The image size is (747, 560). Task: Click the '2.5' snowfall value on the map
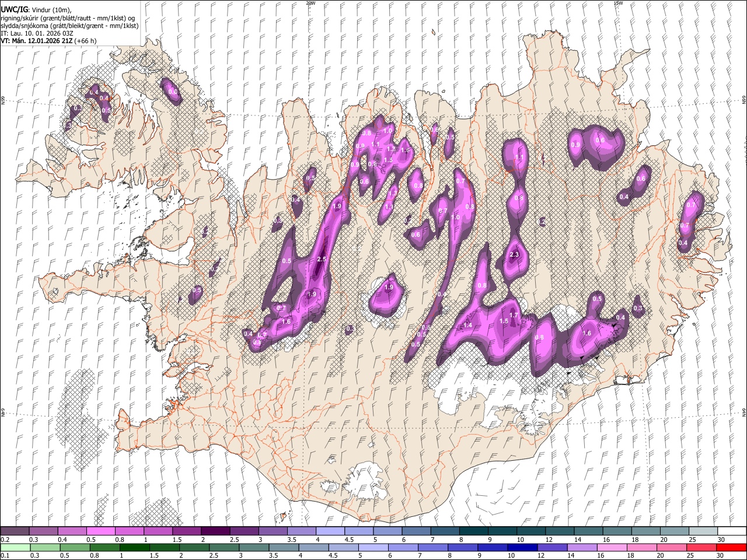coord(321,259)
